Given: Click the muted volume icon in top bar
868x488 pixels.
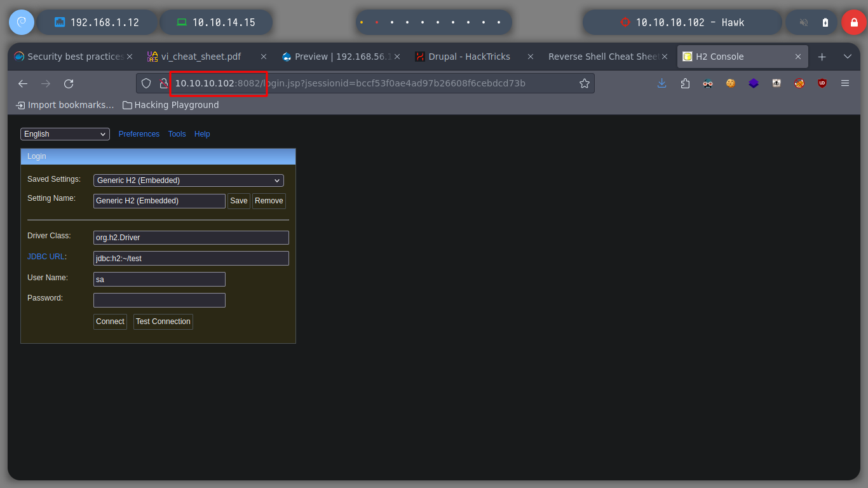Looking at the screenshot, I should tap(804, 22).
